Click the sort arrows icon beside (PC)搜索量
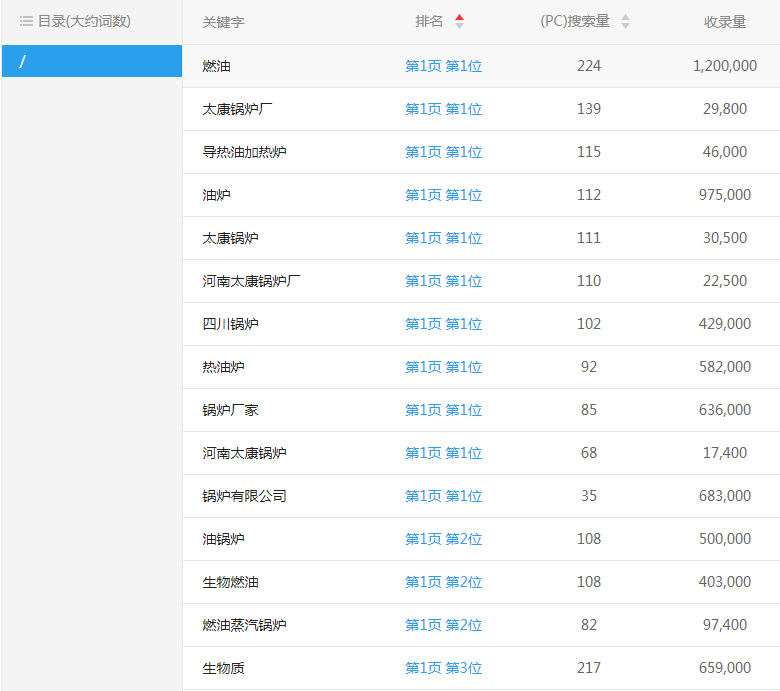This screenshot has height=691, width=780. (x=625, y=21)
